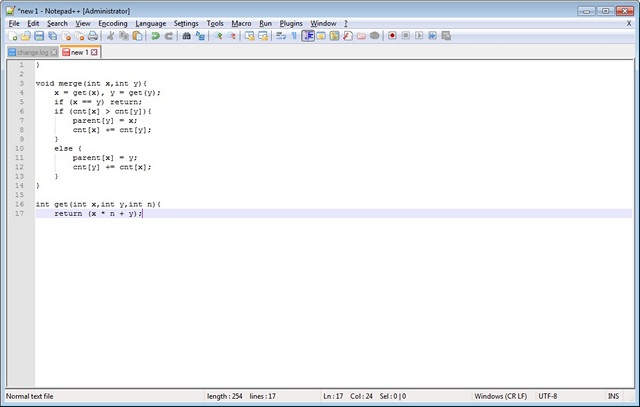The width and height of the screenshot is (640, 407).
Task: Click the 'if (x == y) return;' line
Action: pos(98,102)
